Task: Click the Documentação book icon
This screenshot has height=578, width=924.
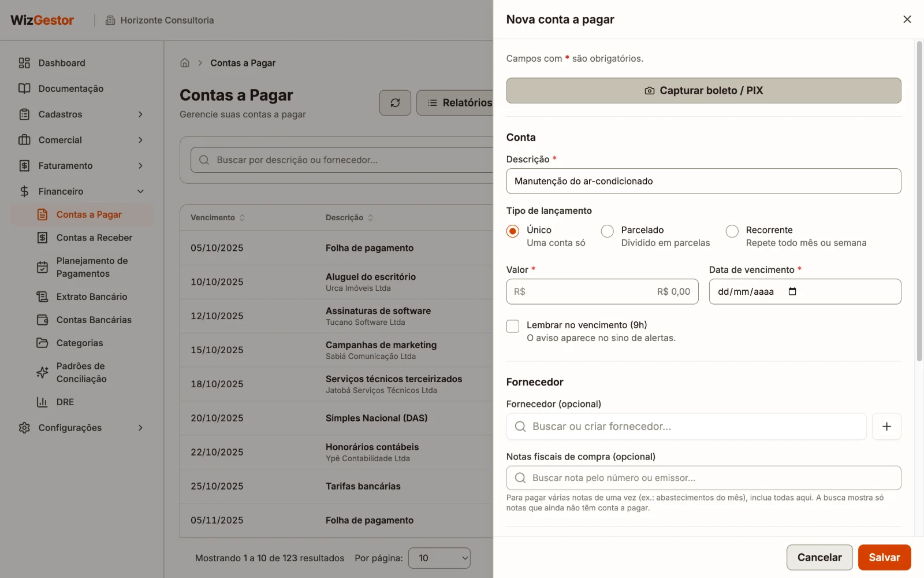Action: (24, 88)
